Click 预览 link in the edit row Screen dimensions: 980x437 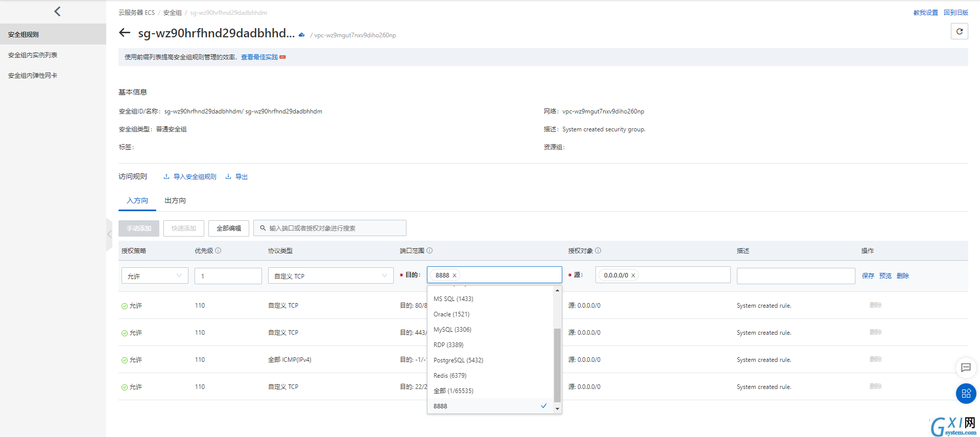click(x=886, y=275)
